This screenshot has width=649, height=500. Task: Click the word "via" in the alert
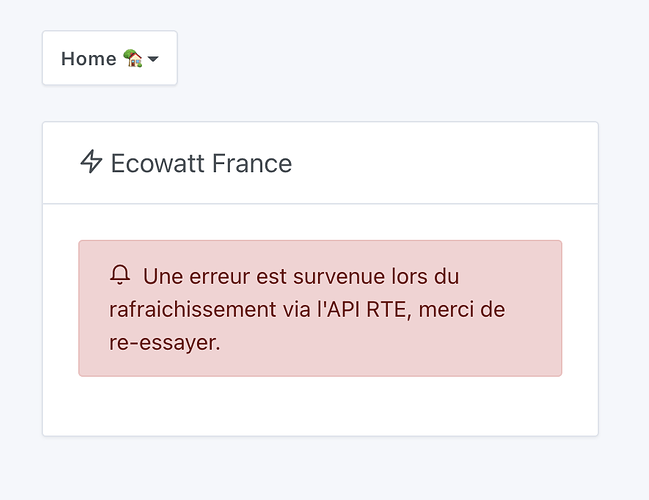point(285,309)
